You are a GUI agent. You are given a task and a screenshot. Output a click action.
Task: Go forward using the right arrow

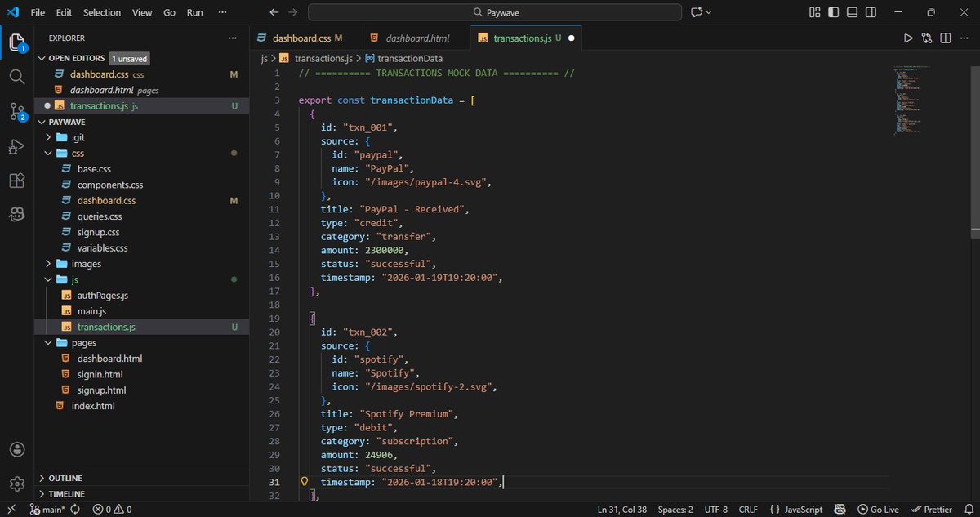pos(293,12)
